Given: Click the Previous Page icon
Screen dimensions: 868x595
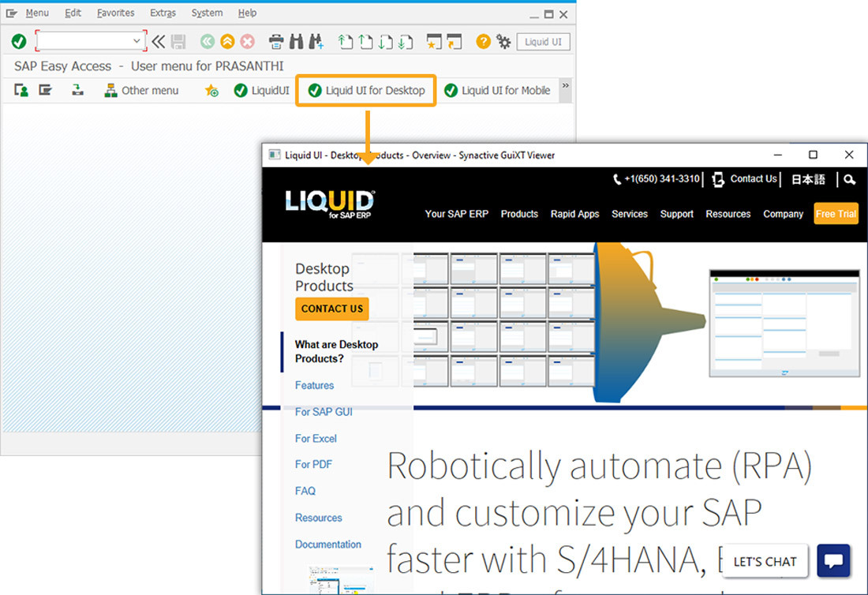Looking at the screenshot, I should pos(365,42).
